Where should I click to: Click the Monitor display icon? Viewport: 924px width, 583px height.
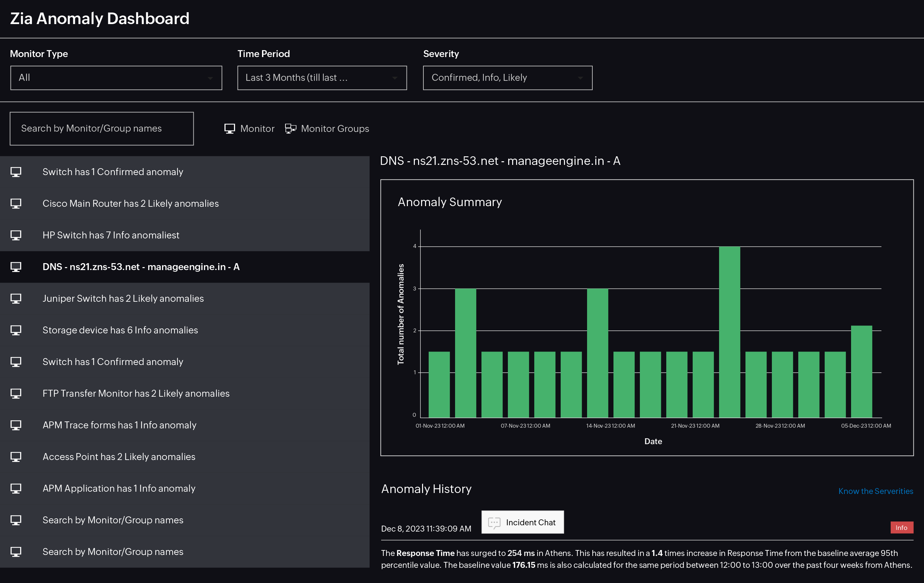[x=229, y=129]
